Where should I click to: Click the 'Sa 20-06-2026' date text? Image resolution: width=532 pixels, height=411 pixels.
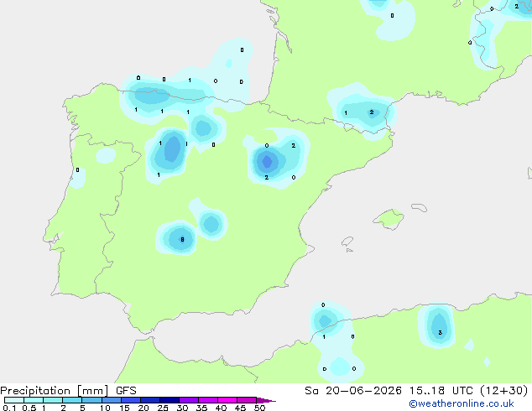pyautogui.click(x=353, y=391)
